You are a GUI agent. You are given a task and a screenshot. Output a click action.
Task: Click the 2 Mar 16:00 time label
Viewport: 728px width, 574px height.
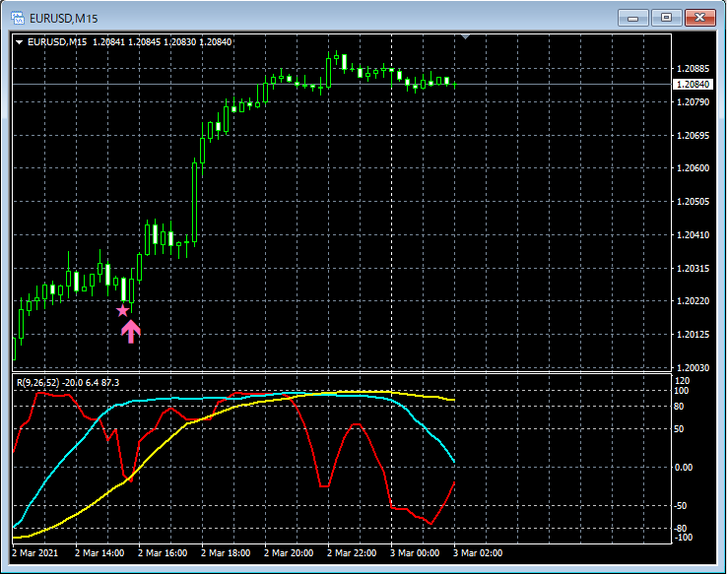click(x=163, y=553)
